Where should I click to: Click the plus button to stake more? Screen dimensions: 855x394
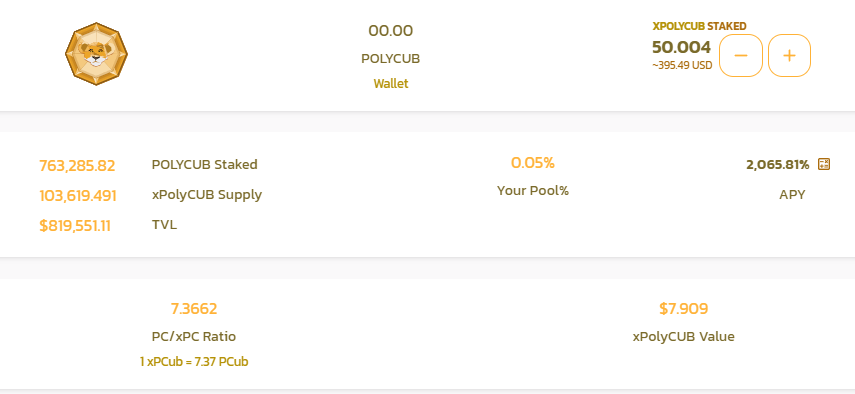click(x=789, y=56)
